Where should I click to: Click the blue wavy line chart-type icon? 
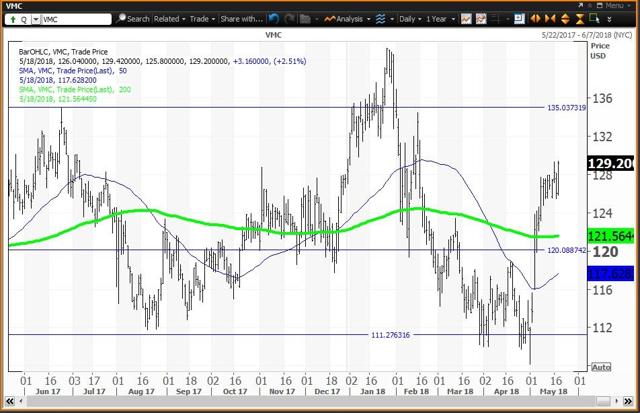pyautogui.click(x=380, y=19)
